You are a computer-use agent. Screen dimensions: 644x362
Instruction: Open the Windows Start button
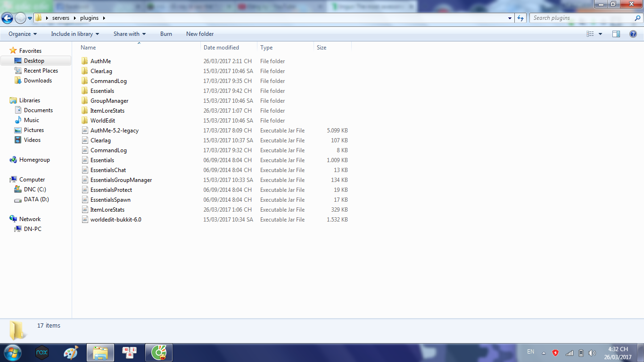12,353
